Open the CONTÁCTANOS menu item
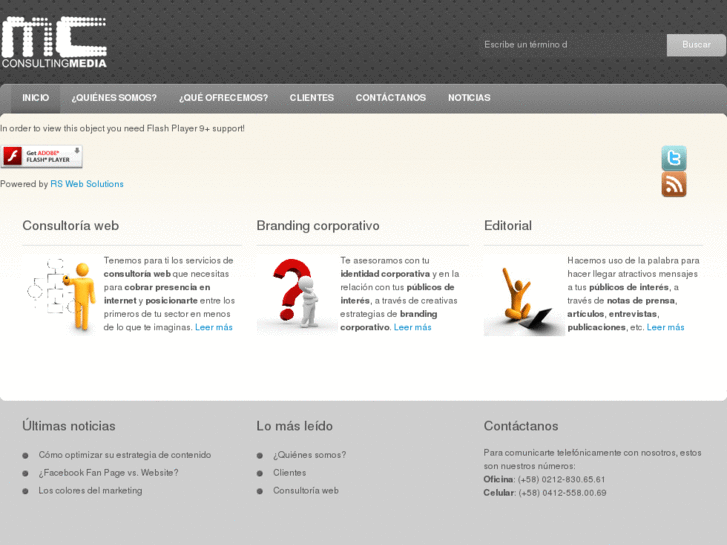The width and height of the screenshot is (727, 545). 390,98
